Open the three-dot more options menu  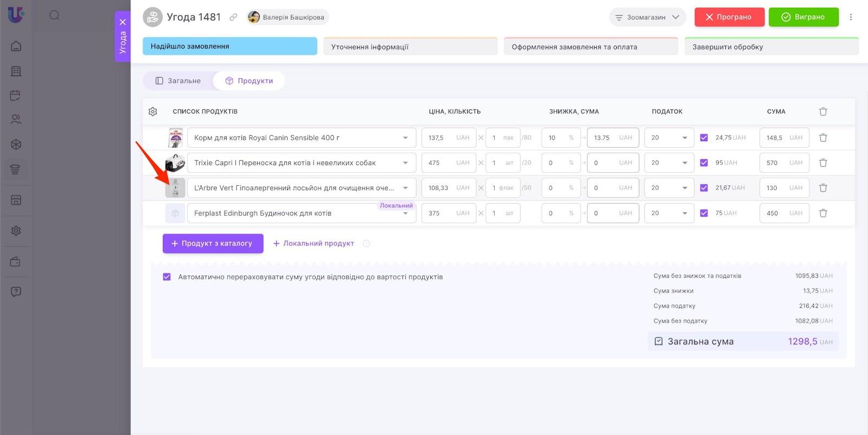pyautogui.click(x=851, y=17)
